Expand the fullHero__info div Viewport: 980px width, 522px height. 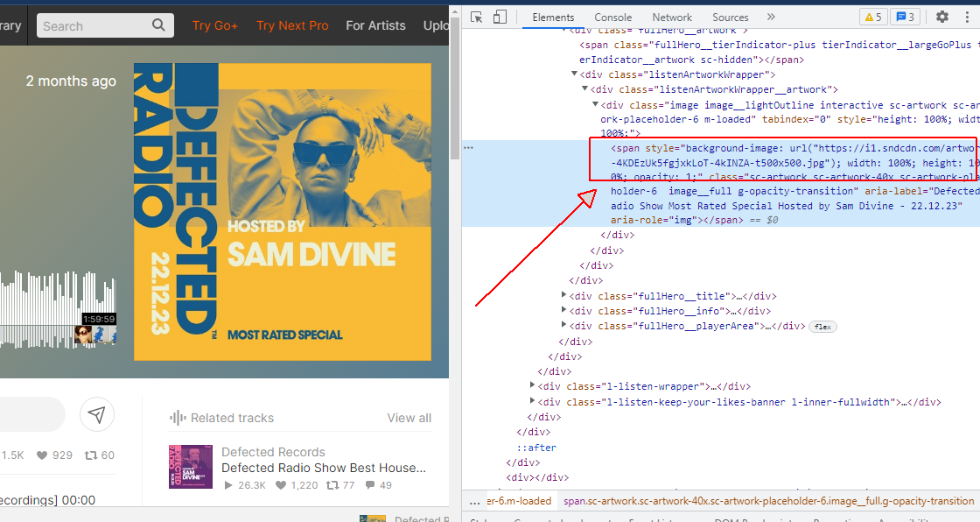pos(563,310)
